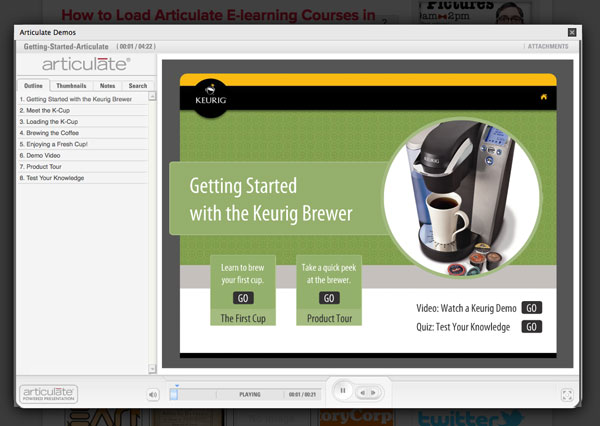Mute audio with the speaker volume icon
Screen dimensions: 600x426
pos(153,394)
